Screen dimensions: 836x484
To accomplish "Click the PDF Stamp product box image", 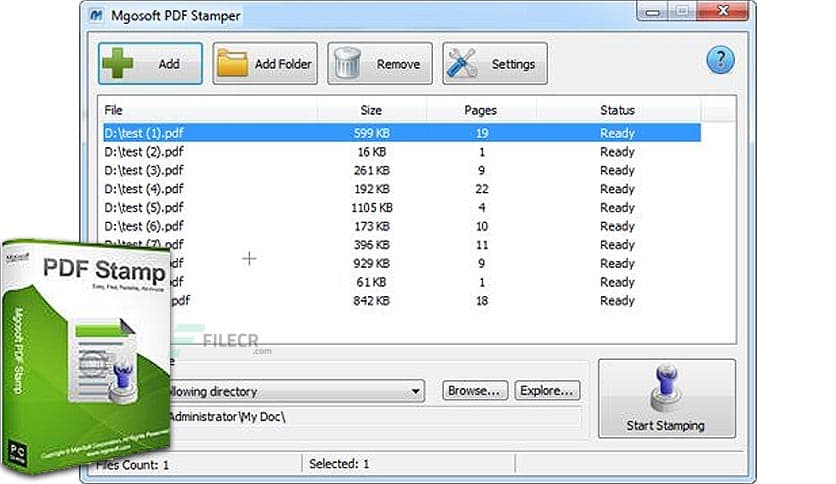I will click(x=85, y=357).
